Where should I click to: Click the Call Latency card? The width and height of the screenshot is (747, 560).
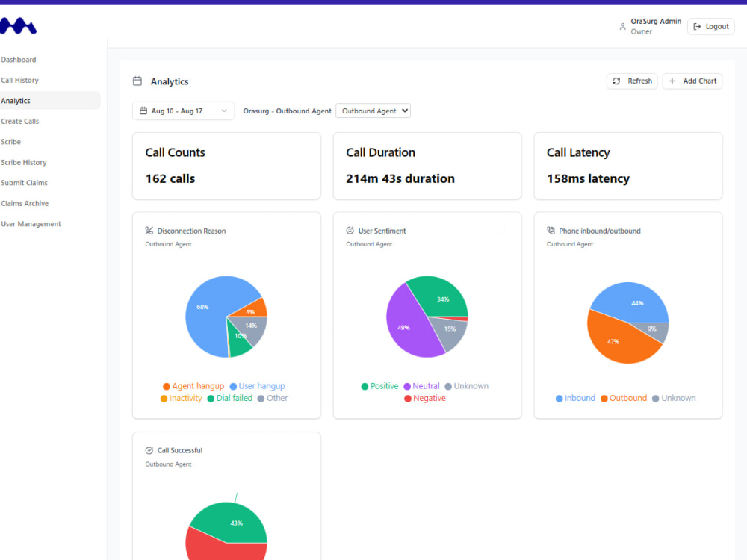click(x=628, y=166)
